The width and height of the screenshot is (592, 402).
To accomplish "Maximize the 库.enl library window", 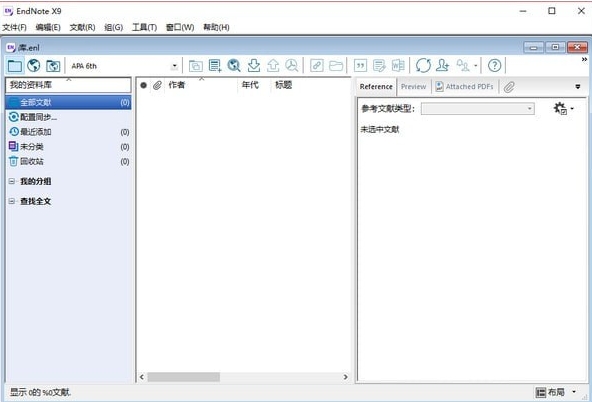I will tap(555, 47).
